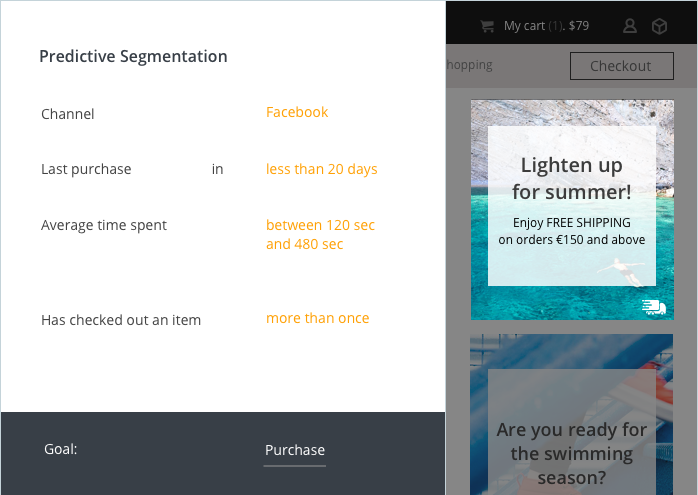This screenshot has height=495, width=698.
Task: Click the Channel condition label
Action: (x=68, y=114)
